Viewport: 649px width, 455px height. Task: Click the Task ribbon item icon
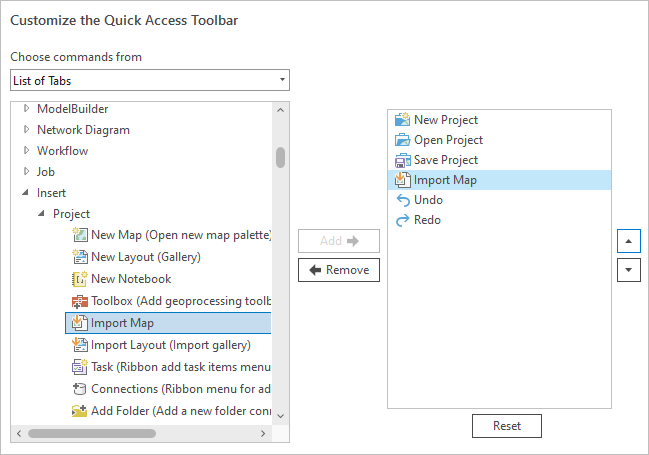click(80, 367)
